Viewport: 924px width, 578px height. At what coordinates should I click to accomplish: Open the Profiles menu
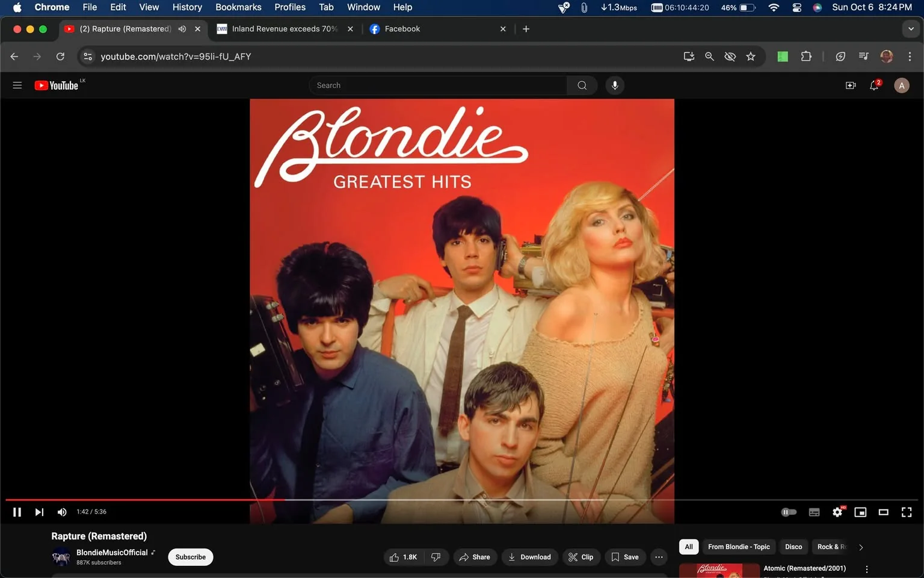tap(290, 7)
